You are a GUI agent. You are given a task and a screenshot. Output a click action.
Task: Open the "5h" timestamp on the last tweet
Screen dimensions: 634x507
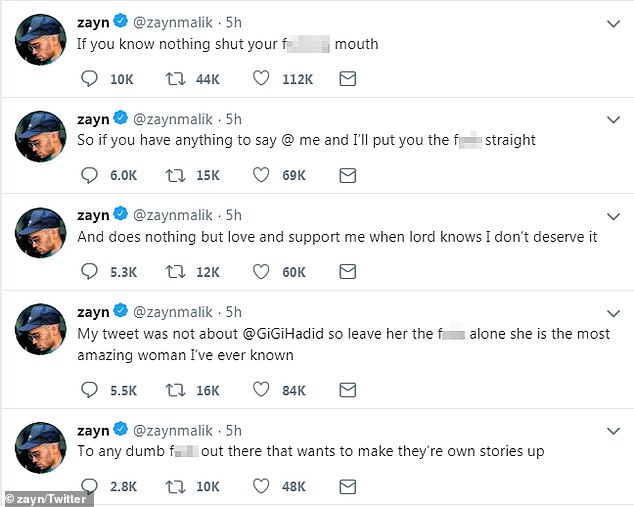click(233, 429)
